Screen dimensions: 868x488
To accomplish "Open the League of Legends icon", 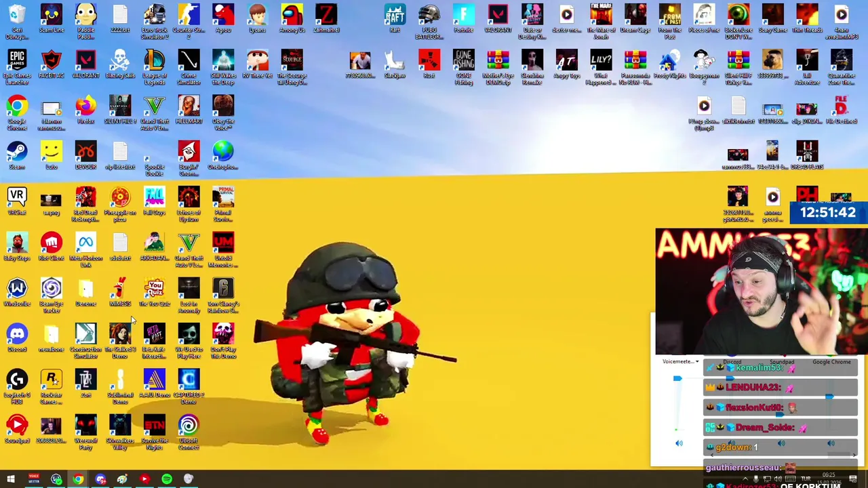I will [155, 67].
